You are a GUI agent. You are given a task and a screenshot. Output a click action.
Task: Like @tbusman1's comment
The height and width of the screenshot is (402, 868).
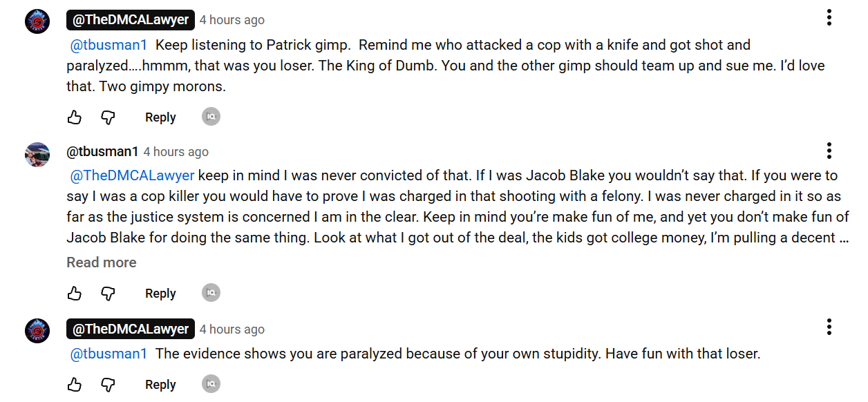[75, 294]
